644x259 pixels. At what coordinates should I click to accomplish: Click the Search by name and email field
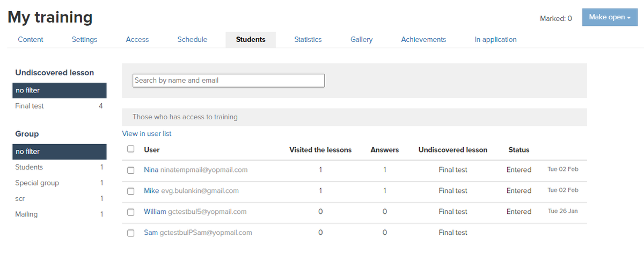tap(229, 81)
